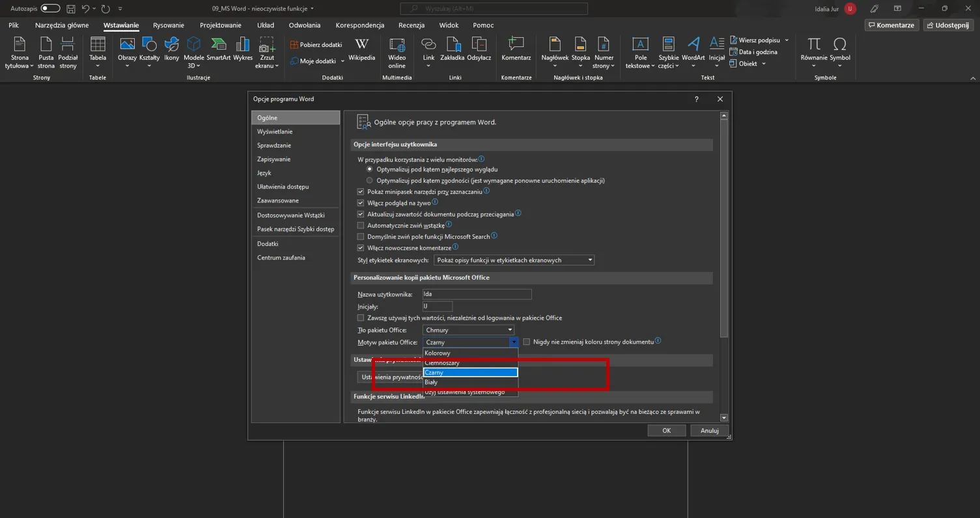Switch to the Projektowanie ribbon tab
980x518 pixels.
tap(220, 25)
